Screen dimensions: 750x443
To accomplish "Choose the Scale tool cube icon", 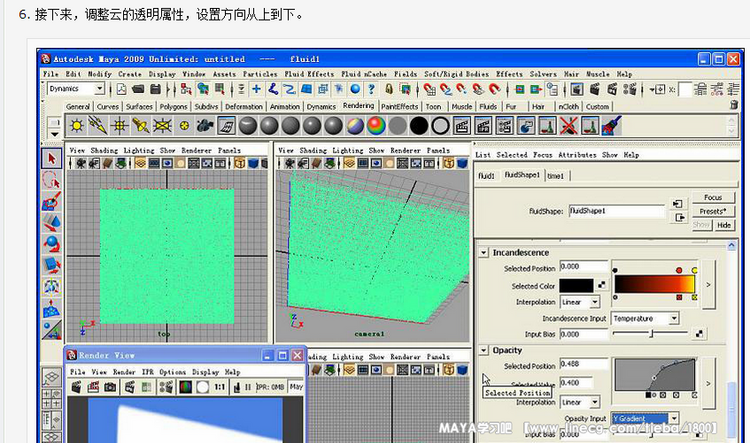I will pyautogui.click(x=52, y=265).
